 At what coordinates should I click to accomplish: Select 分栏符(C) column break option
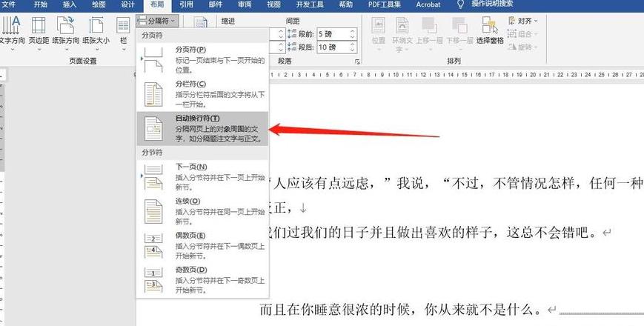point(202,94)
